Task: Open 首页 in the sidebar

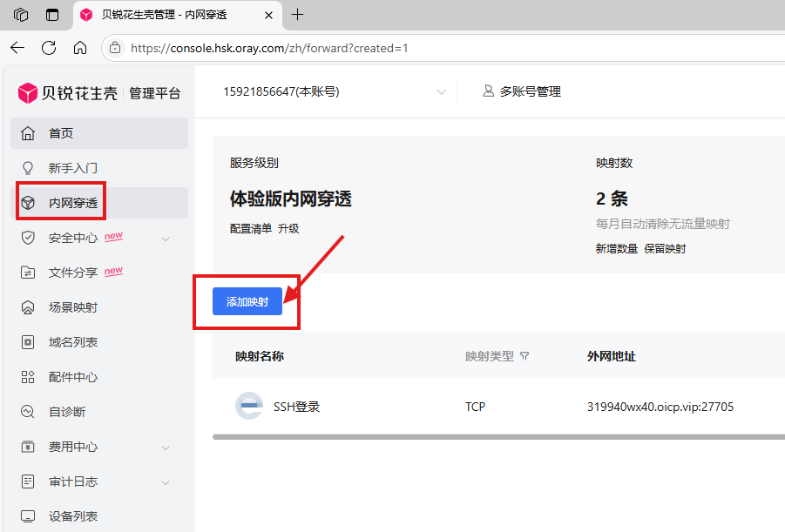Action: (99, 133)
